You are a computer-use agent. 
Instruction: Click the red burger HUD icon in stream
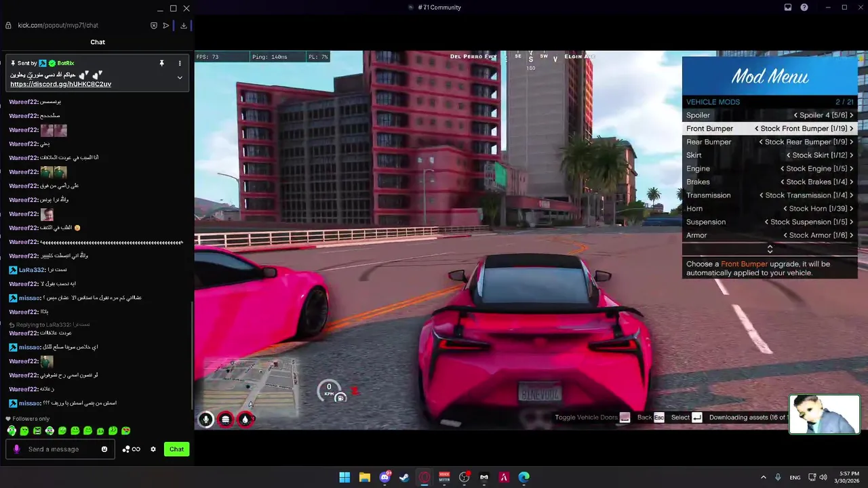pyautogui.click(x=226, y=420)
